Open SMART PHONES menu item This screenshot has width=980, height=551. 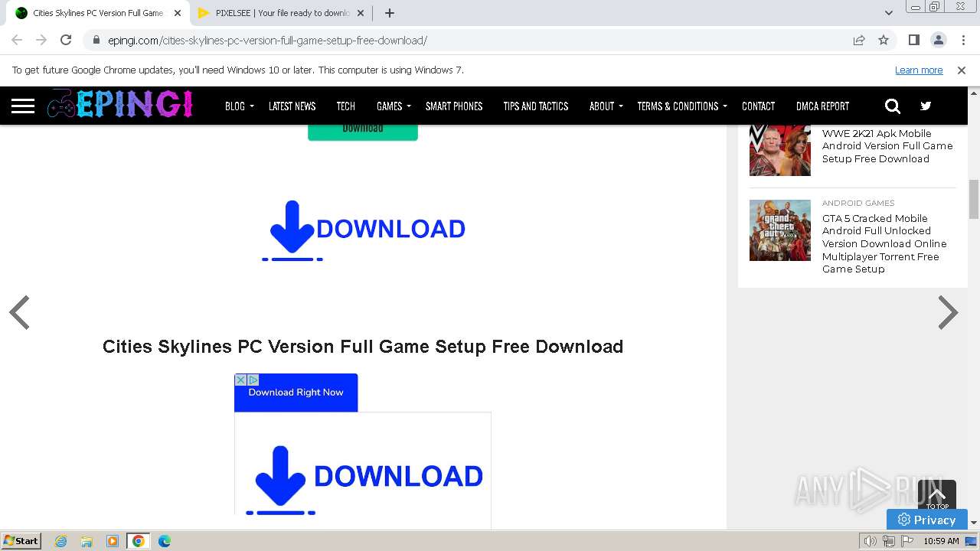[454, 106]
